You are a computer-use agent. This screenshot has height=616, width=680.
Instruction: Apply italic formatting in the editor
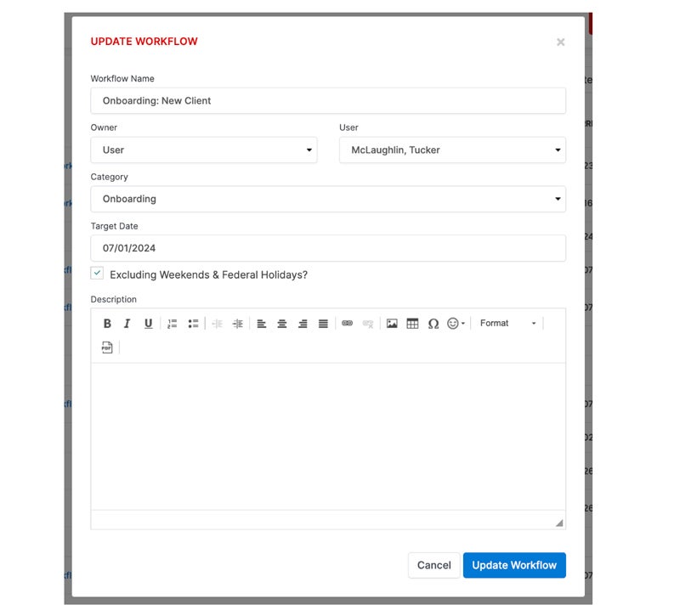[127, 324]
